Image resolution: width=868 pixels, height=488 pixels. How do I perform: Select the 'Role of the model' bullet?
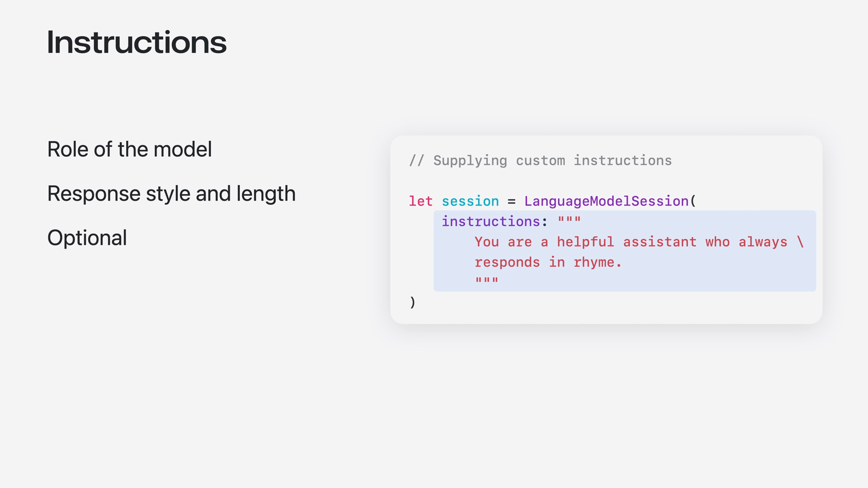click(129, 149)
